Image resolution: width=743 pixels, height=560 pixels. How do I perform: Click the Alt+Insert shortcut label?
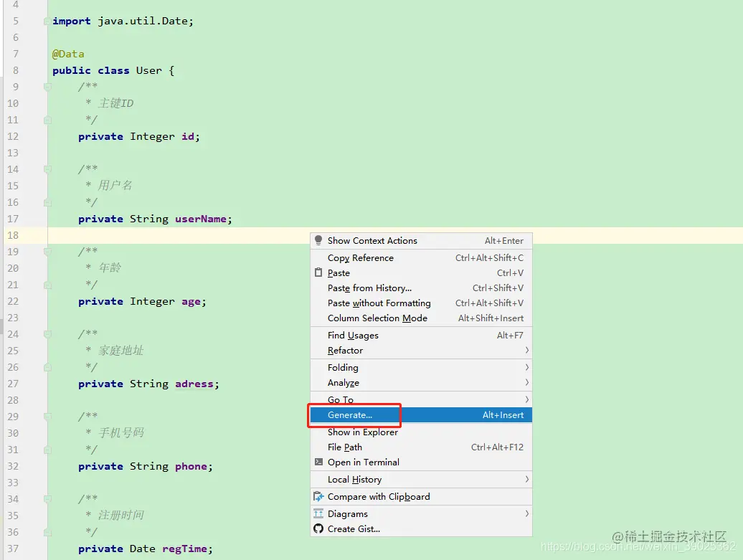[503, 415]
